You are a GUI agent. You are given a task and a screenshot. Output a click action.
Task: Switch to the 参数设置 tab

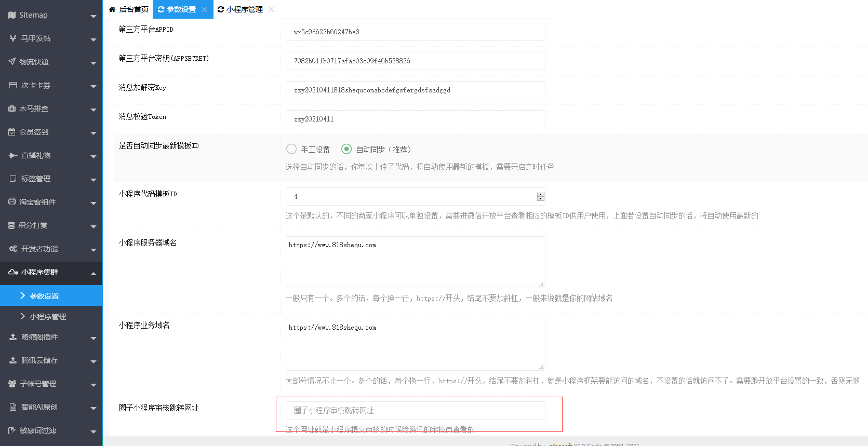coord(183,9)
